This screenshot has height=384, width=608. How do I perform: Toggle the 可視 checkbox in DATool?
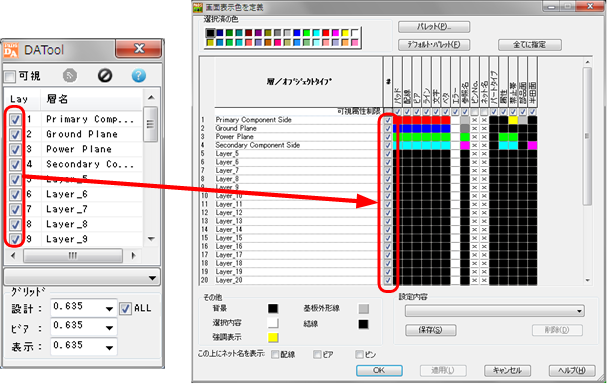click(x=10, y=76)
